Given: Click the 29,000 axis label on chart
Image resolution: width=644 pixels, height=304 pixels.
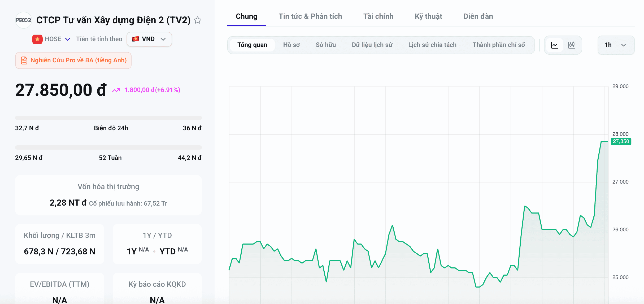Looking at the screenshot, I should point(620,86).
